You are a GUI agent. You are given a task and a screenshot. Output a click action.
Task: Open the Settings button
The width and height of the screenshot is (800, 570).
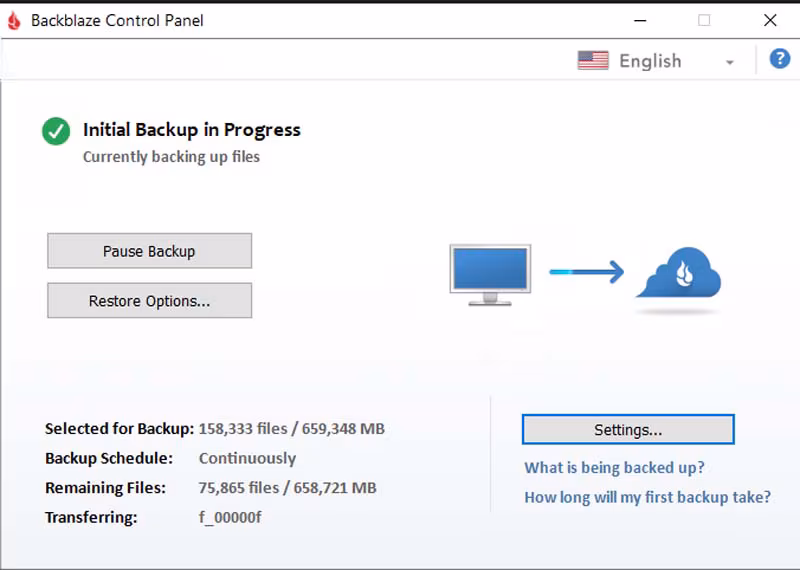pos(628,430)
